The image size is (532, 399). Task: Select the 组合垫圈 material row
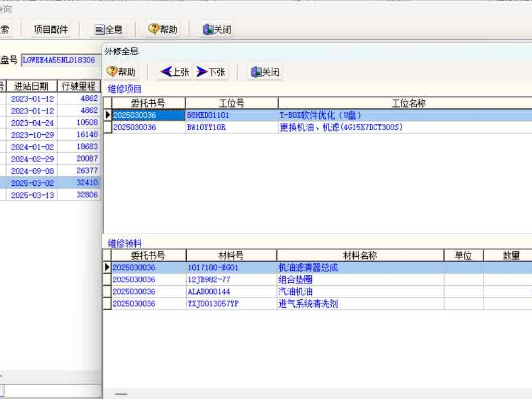295,280
